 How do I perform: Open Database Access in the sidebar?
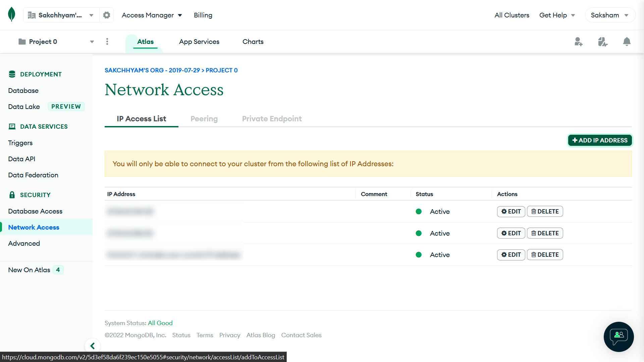[x=35, y=211]
